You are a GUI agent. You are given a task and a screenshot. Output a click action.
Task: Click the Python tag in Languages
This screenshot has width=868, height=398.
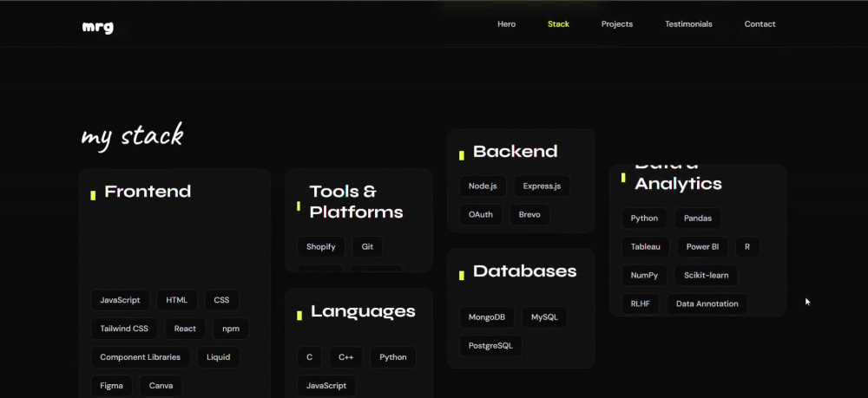[x=393, y=357]
